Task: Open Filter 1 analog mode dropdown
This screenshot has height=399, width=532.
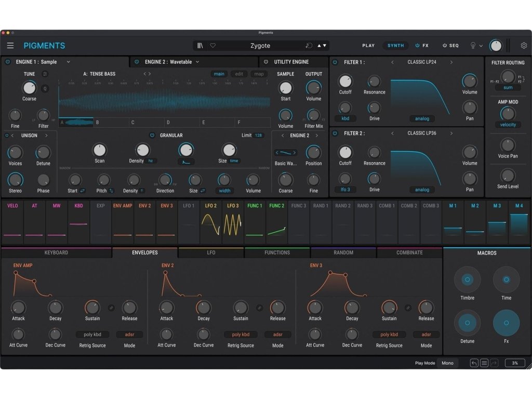Action: click(x=422, y=118)
